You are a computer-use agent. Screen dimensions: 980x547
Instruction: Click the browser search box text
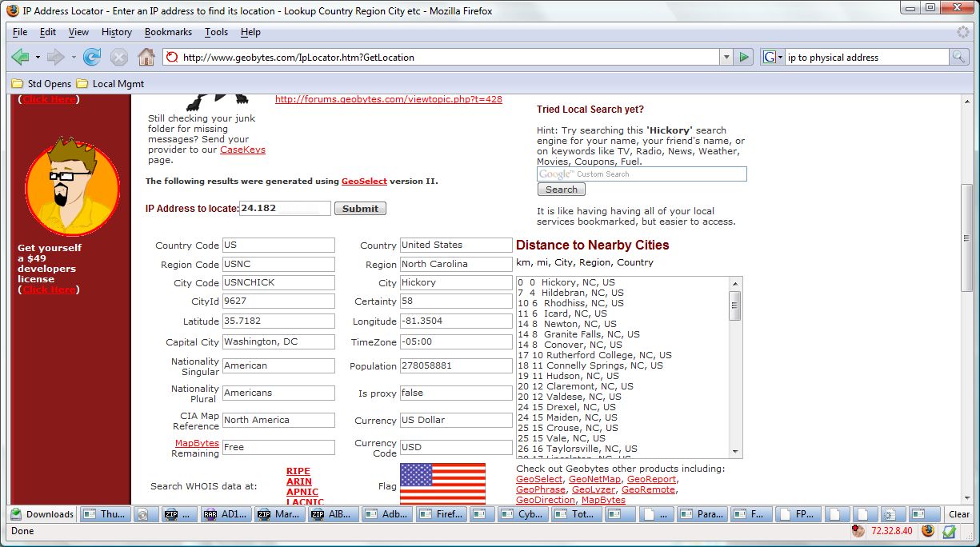(x=866, y=57)
